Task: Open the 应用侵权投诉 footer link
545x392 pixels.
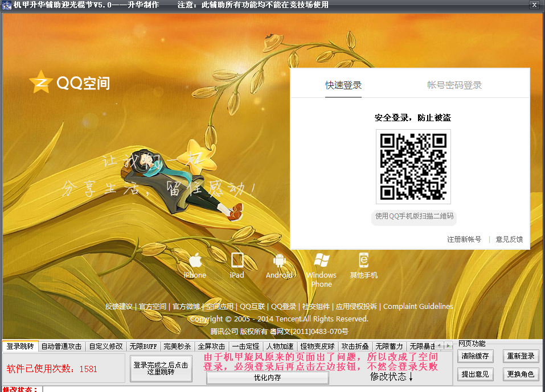Action: point(356,306)
